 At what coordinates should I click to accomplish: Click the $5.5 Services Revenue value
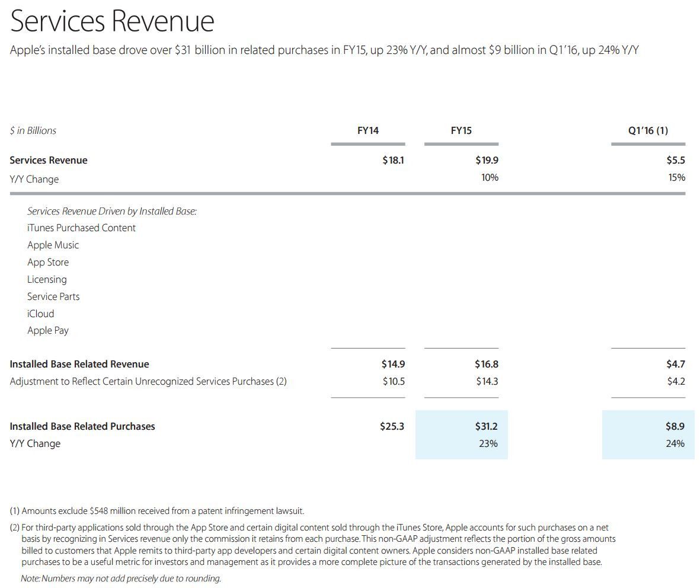pyautogui.click(x=676, y=160)
